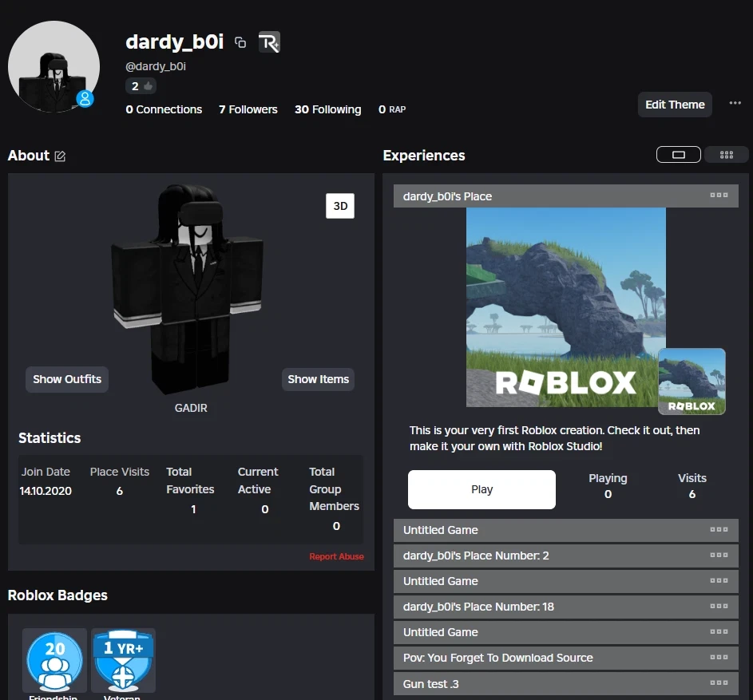Switch Experiences to grid view
The width and height of the screenshot is (753, 700).
tap(726, 155)
